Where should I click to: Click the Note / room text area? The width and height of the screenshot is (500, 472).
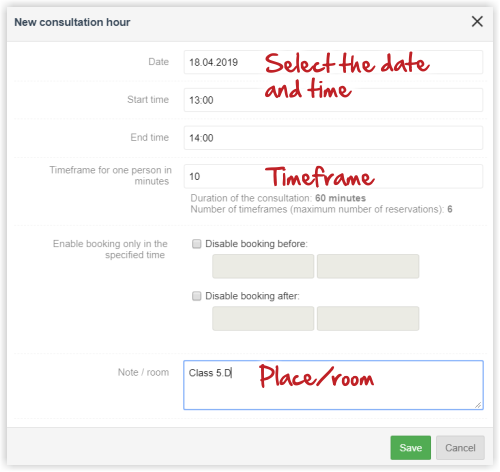tap(333, 385)
